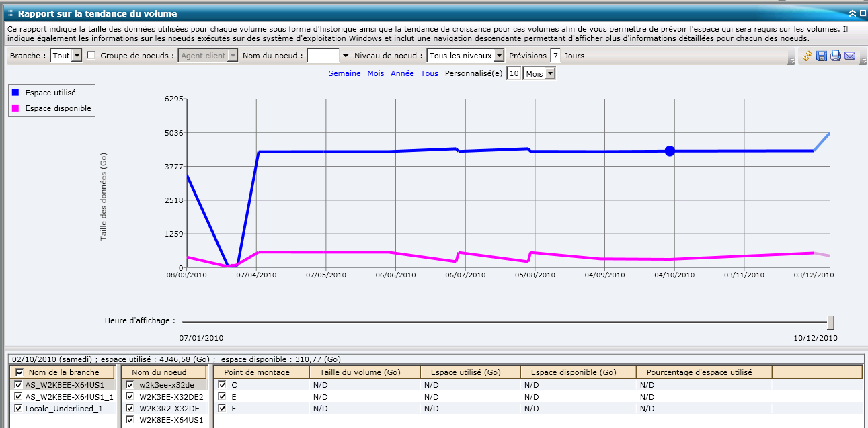This screenshot has width=868, height=428.
Task: Click the N/D Taille du volume cell in row C
Action: (x=365, y=385)
